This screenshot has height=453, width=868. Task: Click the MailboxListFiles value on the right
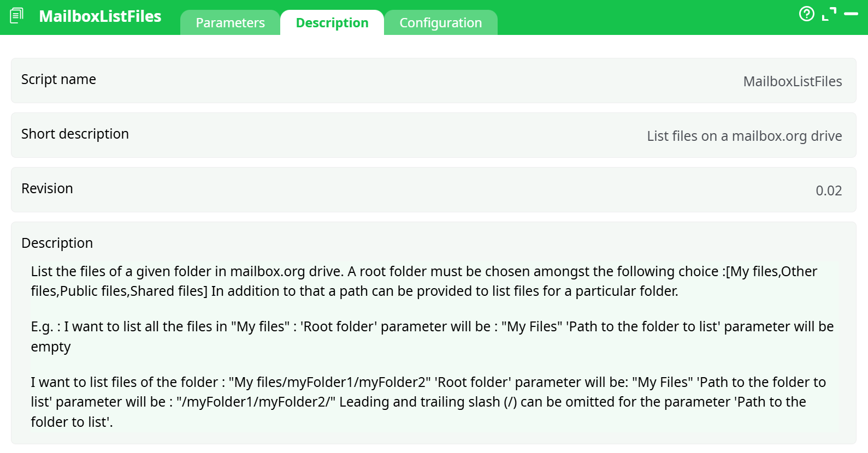793,81
